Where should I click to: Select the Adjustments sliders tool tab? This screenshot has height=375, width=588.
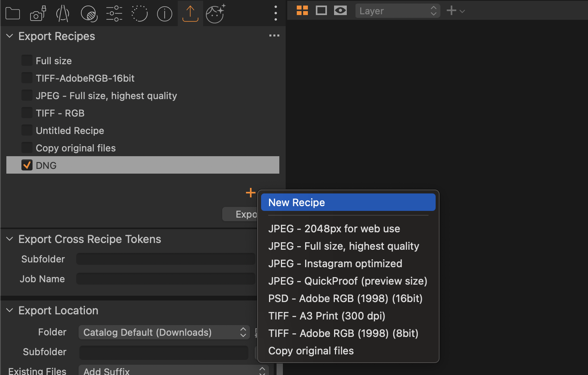[114, 13]
